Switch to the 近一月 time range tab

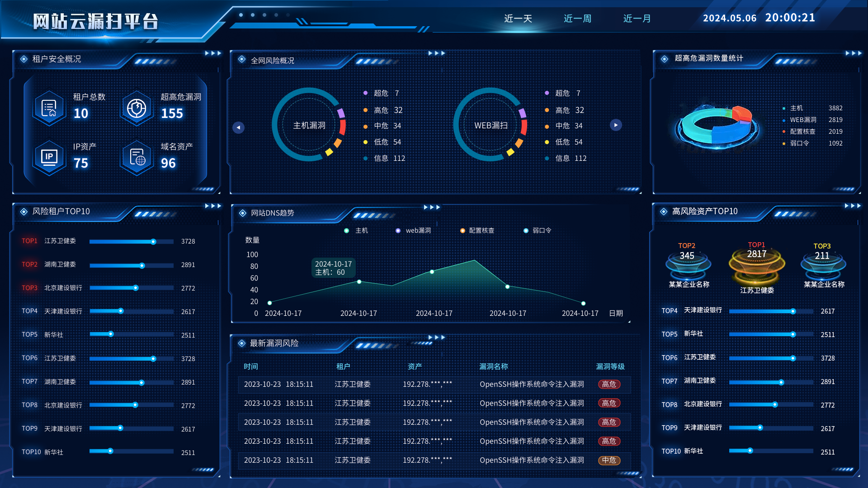(x=637, y=19)
